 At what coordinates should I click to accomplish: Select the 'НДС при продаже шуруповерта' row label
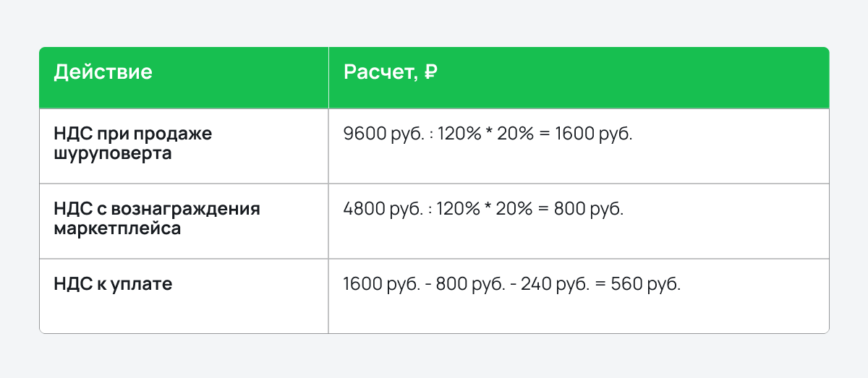coord(133,144)
